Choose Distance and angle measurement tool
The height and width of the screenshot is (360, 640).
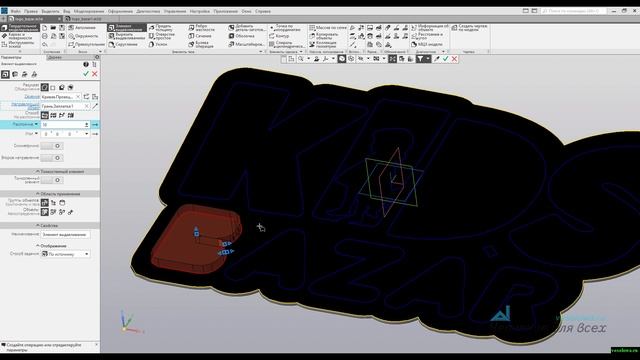click(427, 36)
